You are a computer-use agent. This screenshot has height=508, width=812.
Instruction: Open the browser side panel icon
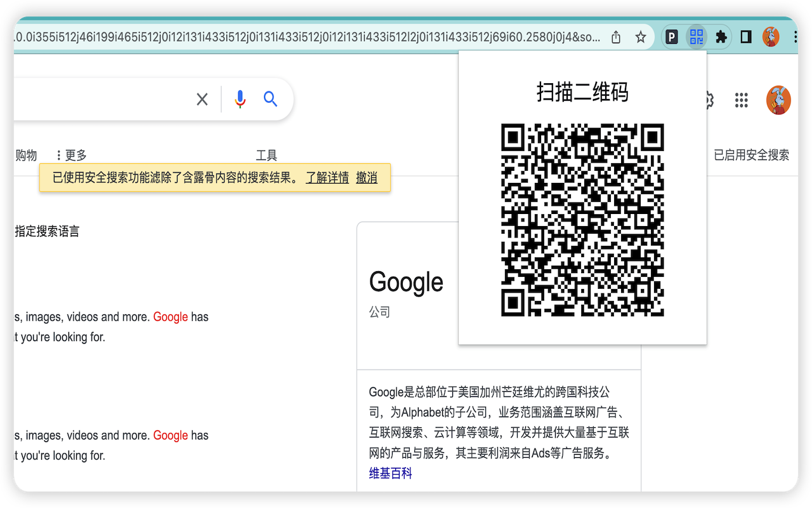pyautogui.click(x=746, y=37)
